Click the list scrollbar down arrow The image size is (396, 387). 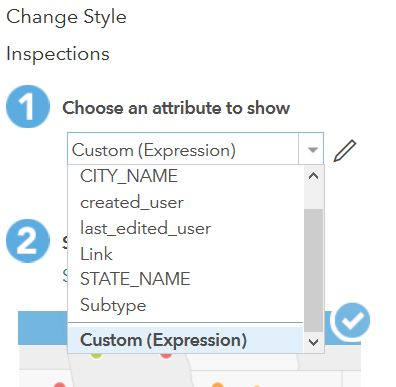pos(313,342)
